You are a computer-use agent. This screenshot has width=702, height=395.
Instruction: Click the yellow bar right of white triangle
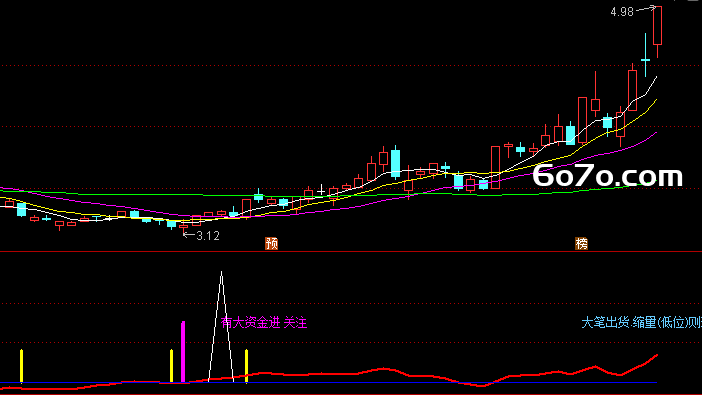246,366
